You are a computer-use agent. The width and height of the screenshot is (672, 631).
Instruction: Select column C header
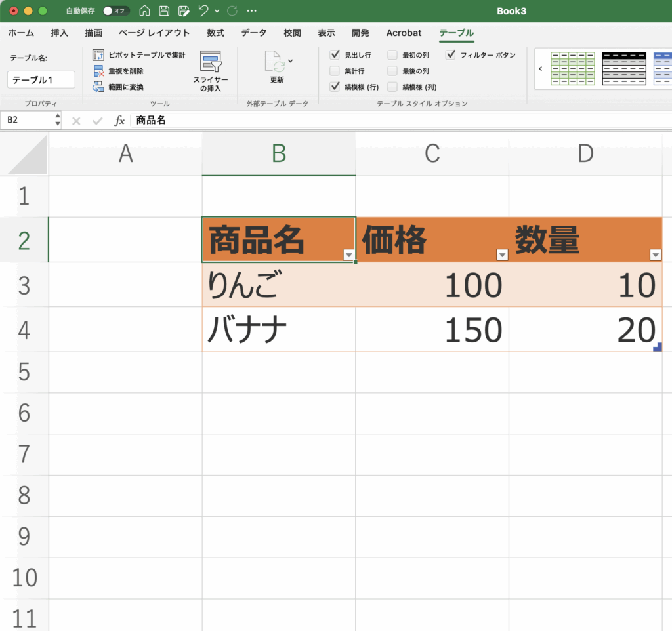tap(432, 153)
